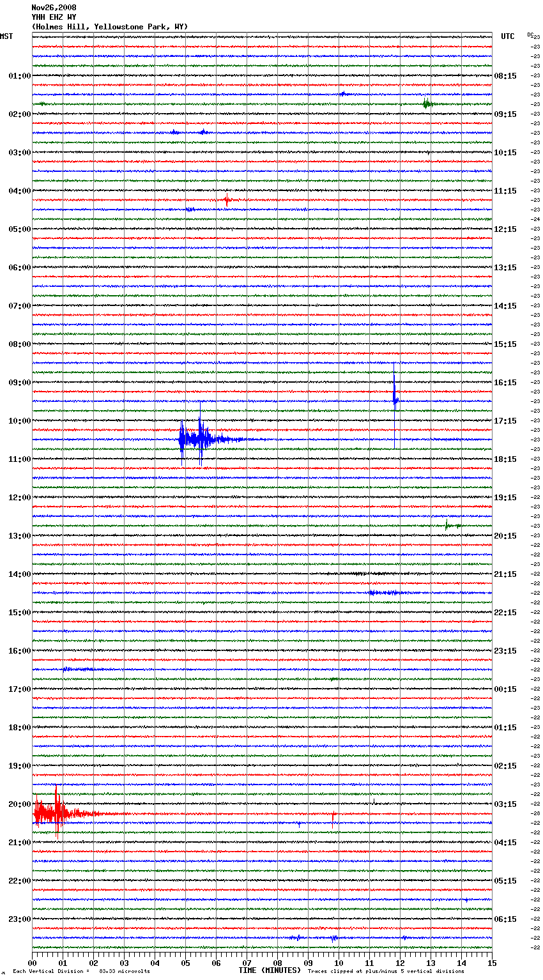Image resolution: width=543 pixels, height=980 pixels.
Task: Click the 00:15 UTC time label
Action: click(505, 689)
